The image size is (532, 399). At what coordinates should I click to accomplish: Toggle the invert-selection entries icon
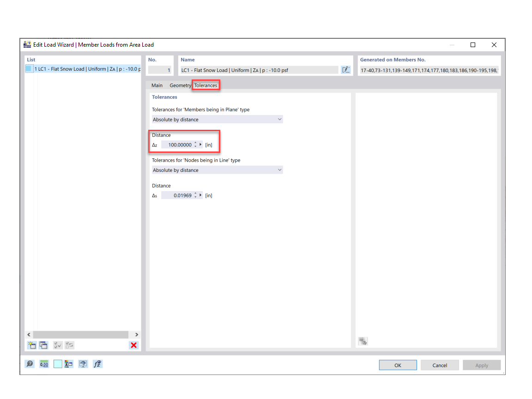69,345
